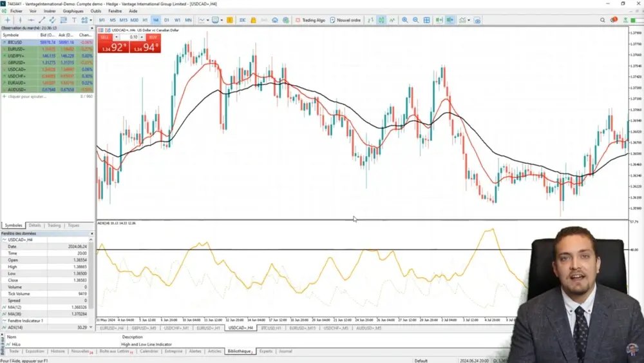Switch chart to bar chart
Screen dimensions: 644x363
(370, 20)
